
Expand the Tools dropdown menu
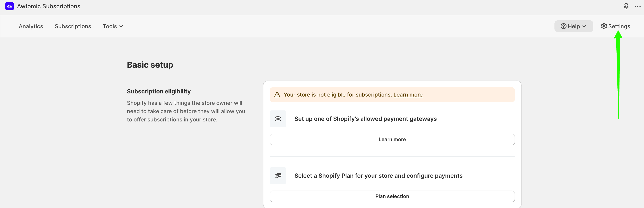point(113,26)
